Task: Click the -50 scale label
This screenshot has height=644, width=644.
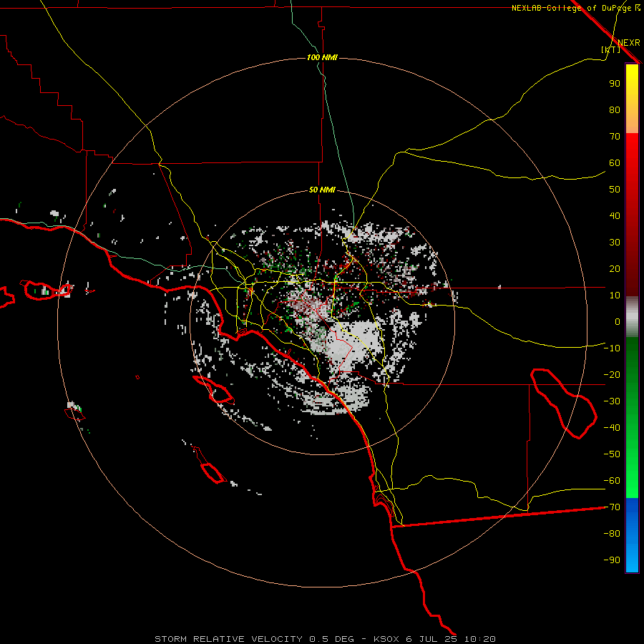Action: [612, 454]
